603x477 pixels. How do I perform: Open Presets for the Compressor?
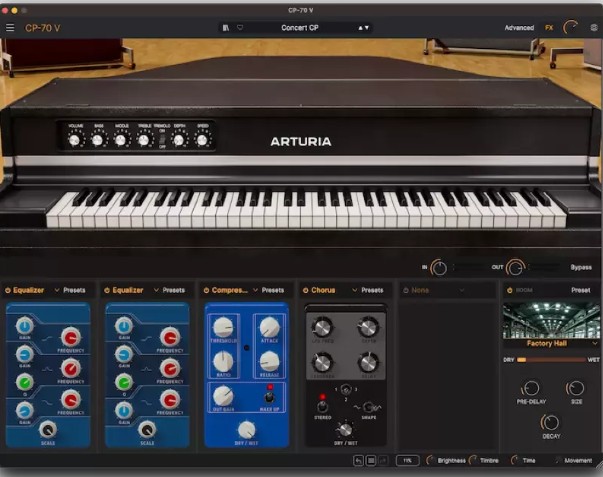[273, 290]
